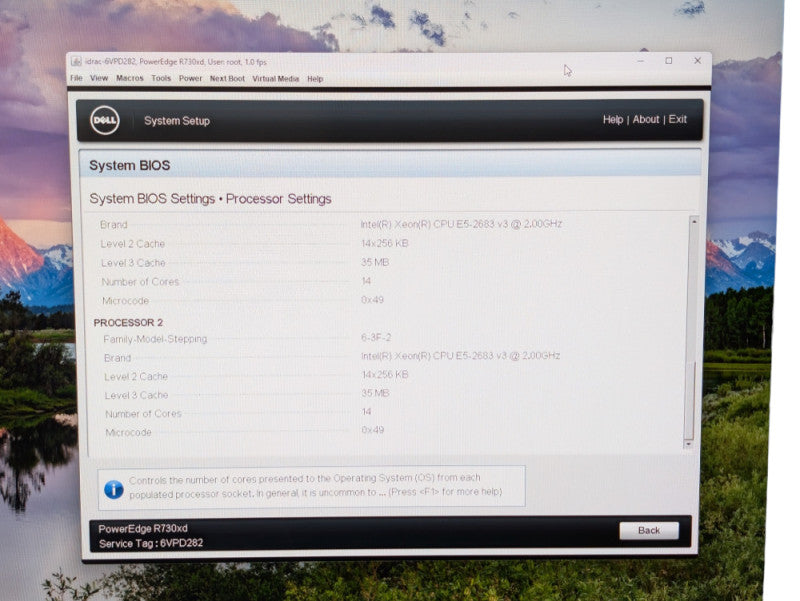The image size is (800, 601).
Task: Click the PowerEdge R730xd footer text
Action: click(x=143, y=529)
